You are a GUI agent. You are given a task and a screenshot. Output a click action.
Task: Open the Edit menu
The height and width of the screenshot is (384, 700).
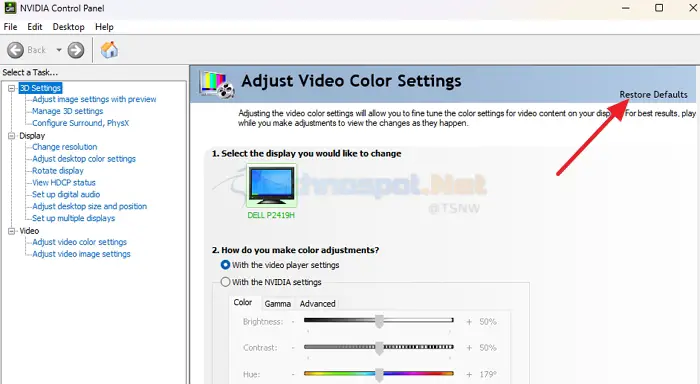coord(35,27)
